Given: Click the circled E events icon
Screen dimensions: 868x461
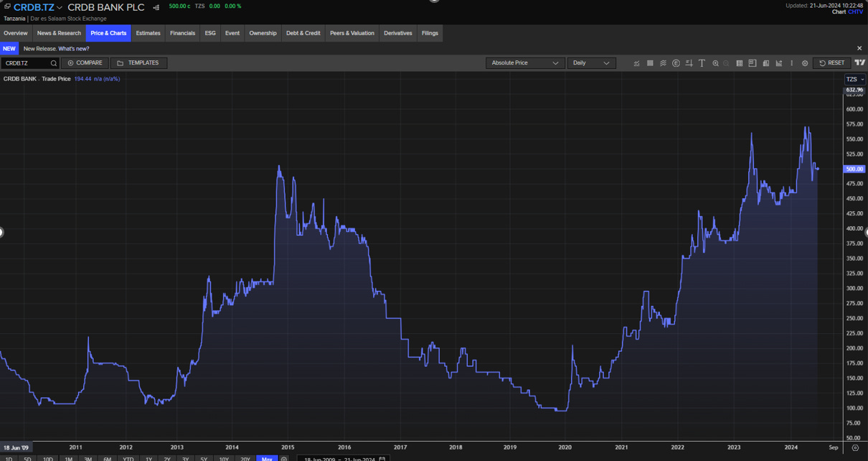Looking at the screenshot, I should (676, 63).
